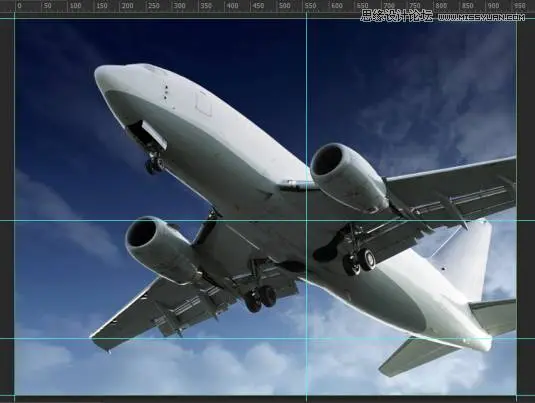Viewport: 535px width, 403px height.
Task: Click the upper-right jet engine intake
Action: (326, 159)
